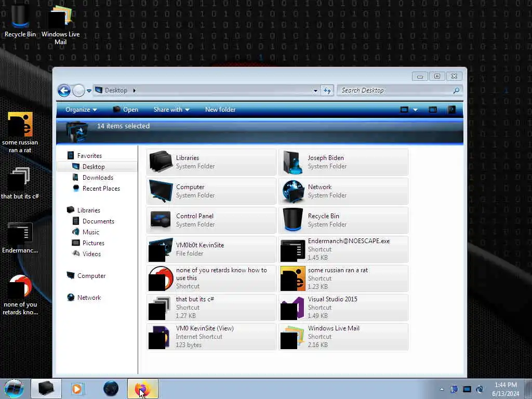The height and width of the screenshot is (399, 532).
Task: Open Pictures library in navigation pane
Action: (94, 243)
